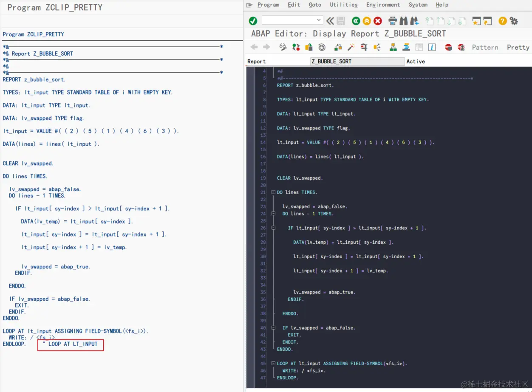Viewport: 532px width, 392px height.
Task: Click line 46 WRITE statement in dark editor
Action: tap(304, 371)
